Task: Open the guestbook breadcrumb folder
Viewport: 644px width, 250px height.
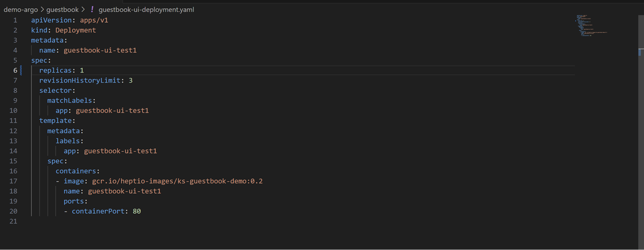Action: coord(62,9)
